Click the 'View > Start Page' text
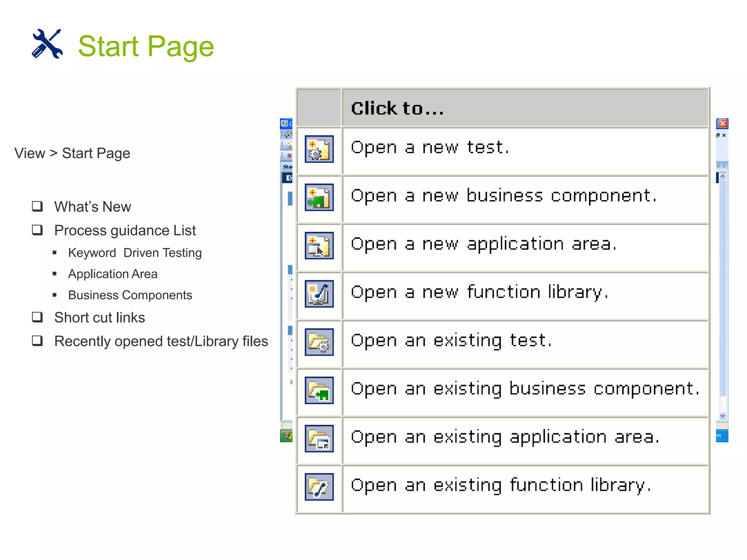The width and height of the screenshot is (747, 560). click(72, 153)
